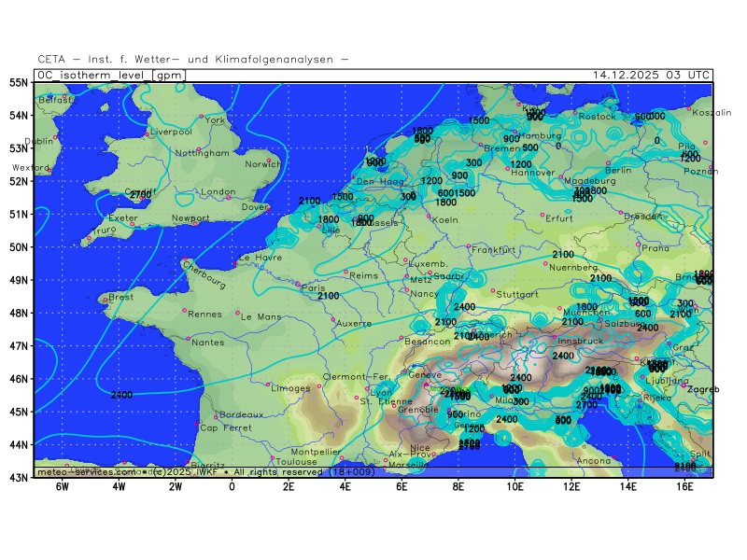
Task: Select the Paris city marker
Action: tap(299, 284)
